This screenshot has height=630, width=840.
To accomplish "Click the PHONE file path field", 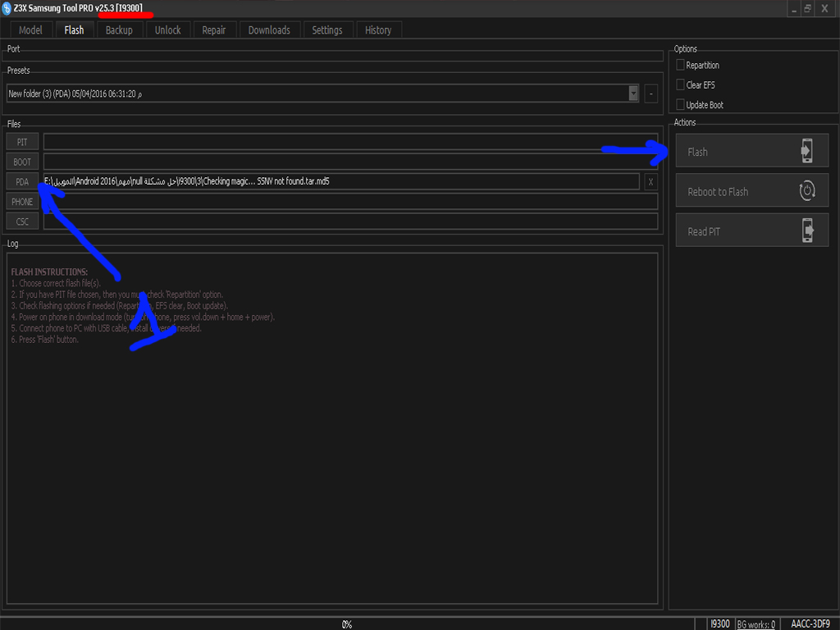I will (350, 202).
